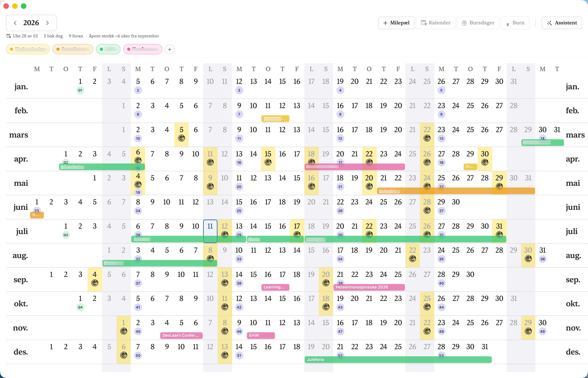Select date 25 in des. row
Viewport: 588px width, 378px height.
(398, 347)
